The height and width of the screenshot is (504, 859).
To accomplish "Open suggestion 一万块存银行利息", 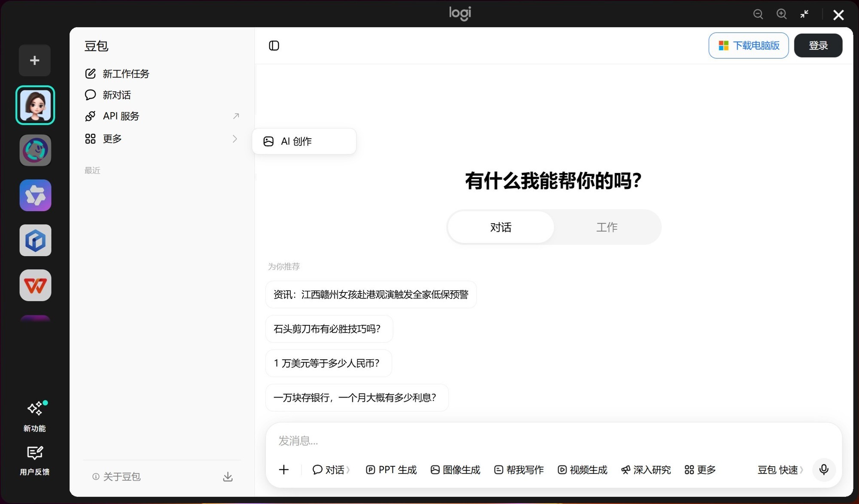I will pyautogui.click(x=357, y=398).
